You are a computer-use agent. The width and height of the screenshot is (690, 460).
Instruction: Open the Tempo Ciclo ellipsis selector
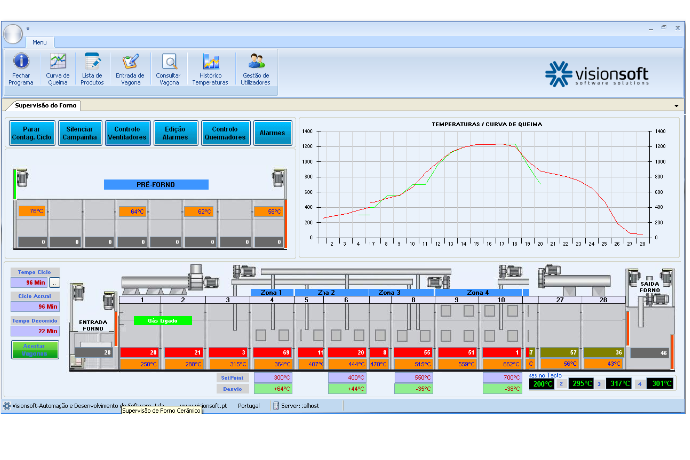coord(54,283)
